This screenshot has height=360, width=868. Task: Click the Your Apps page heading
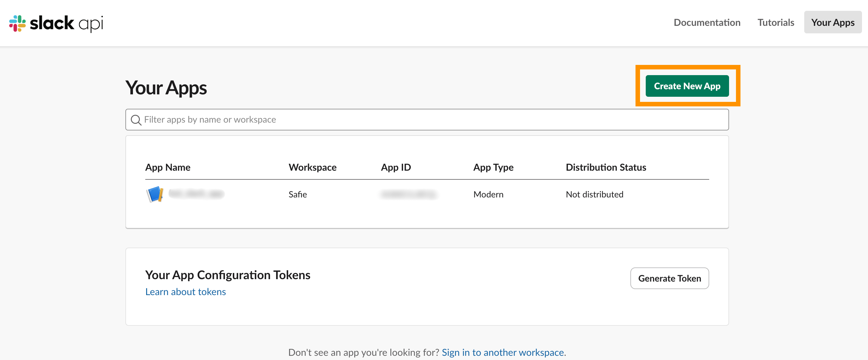point(166,88)
